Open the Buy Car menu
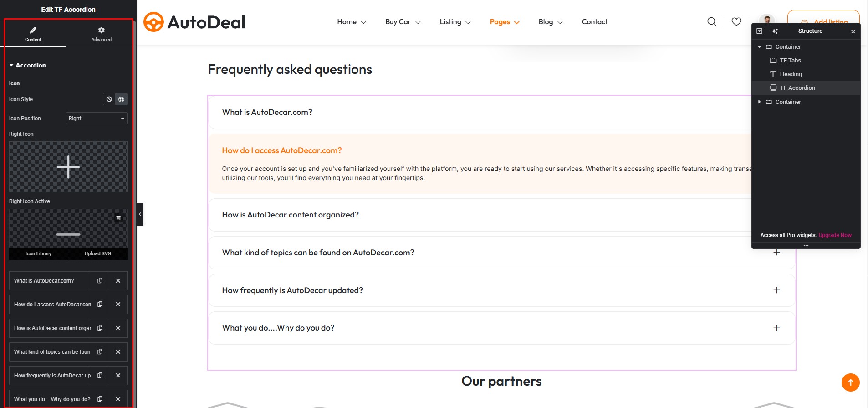Screen dimensions: 868x408 [x=403, y=22]
